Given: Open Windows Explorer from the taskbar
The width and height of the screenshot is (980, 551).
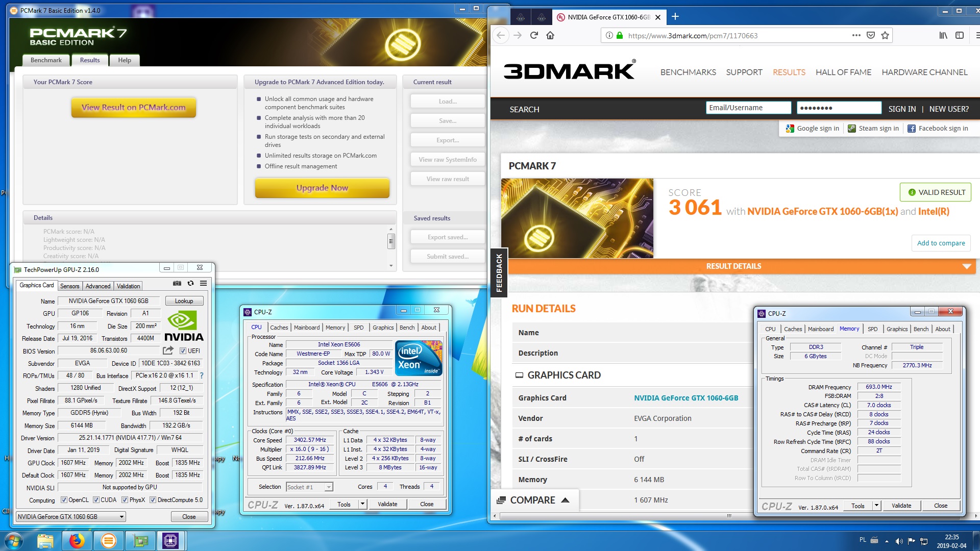Looking at the screenshot, I should (x=45, y=541).
